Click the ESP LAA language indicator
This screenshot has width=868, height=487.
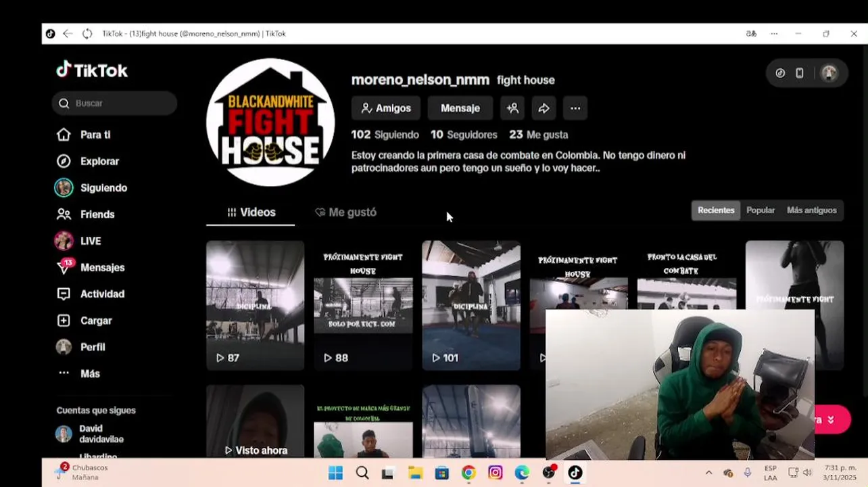(770, 473)
